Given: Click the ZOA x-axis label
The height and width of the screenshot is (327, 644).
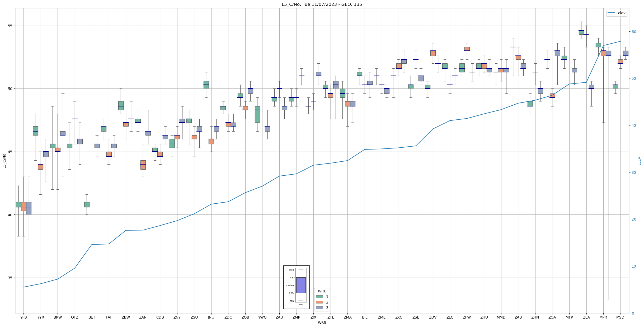Looking at the screenshot, I should (552, 317).
